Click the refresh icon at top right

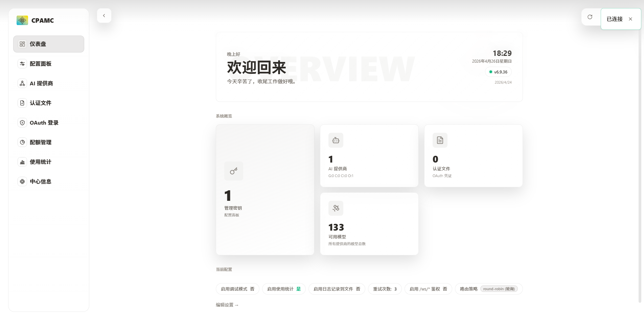pos(590,17)
